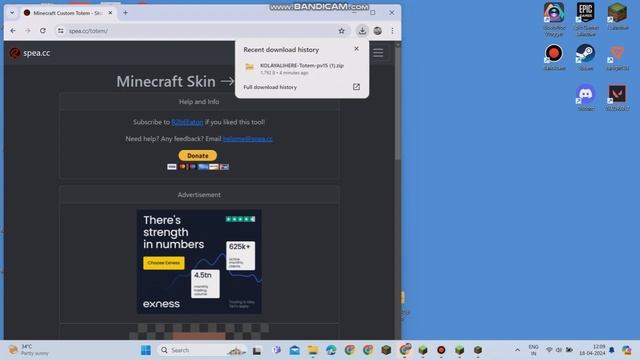Open the notification bell
Screen dimensions: 640x360
point(612,350)
